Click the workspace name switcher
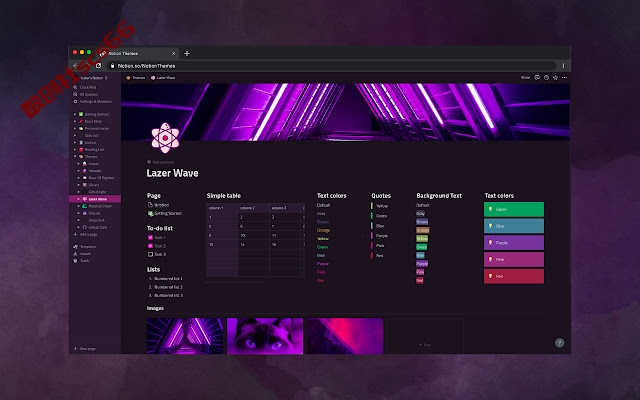Screen dimensions: 640x400 coord(92,78)
